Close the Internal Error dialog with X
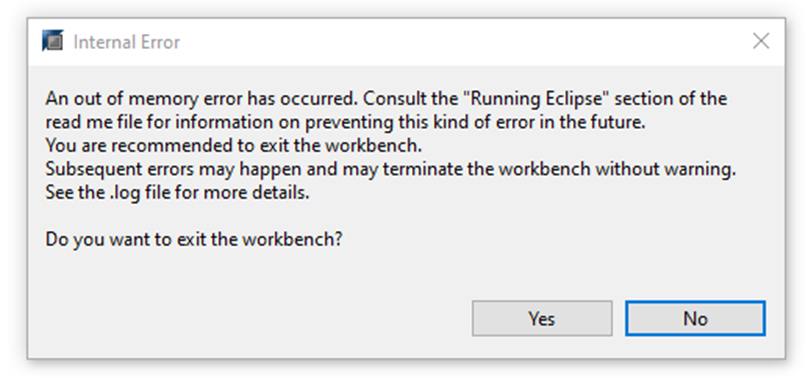Viewport: 805px width, 377px height. click(761, 41)
